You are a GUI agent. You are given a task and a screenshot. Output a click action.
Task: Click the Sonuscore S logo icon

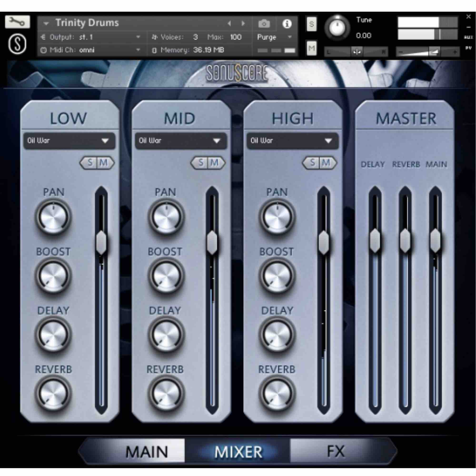17,44
